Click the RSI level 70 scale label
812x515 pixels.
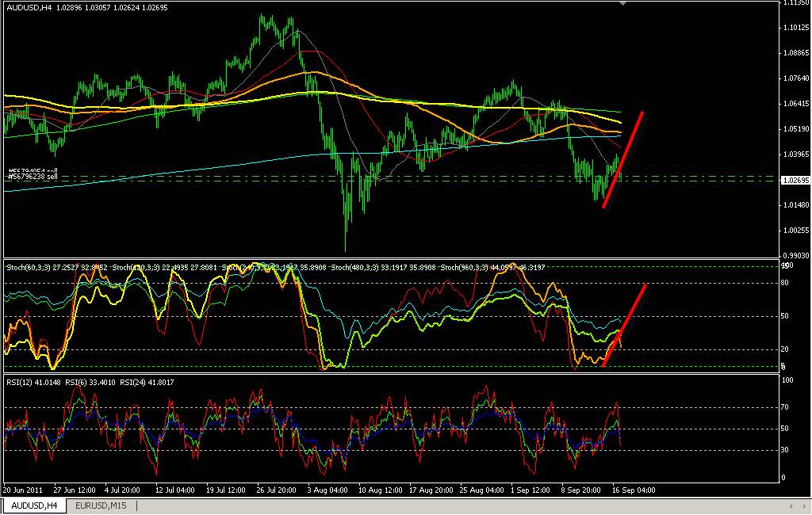(x=785, y=407)
